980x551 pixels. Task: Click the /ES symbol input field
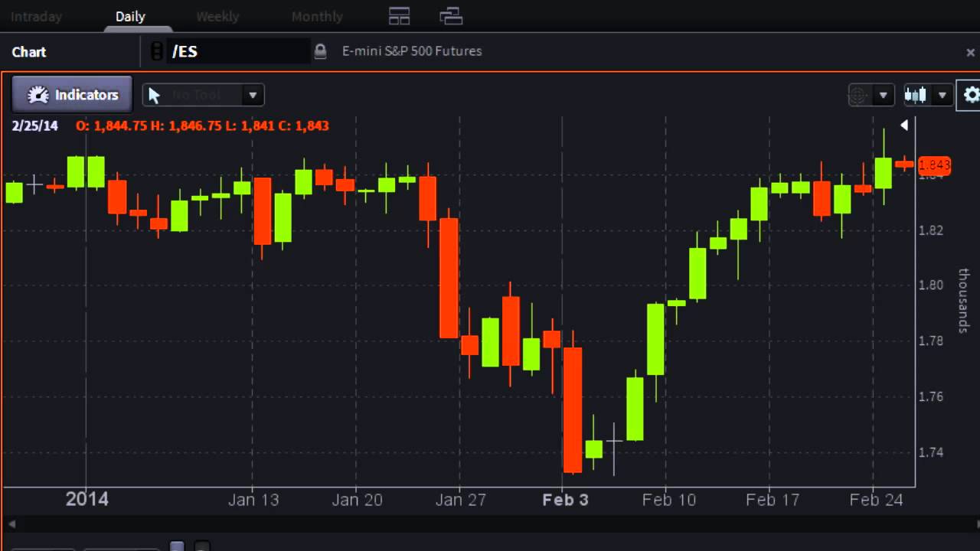coord(238,51)
